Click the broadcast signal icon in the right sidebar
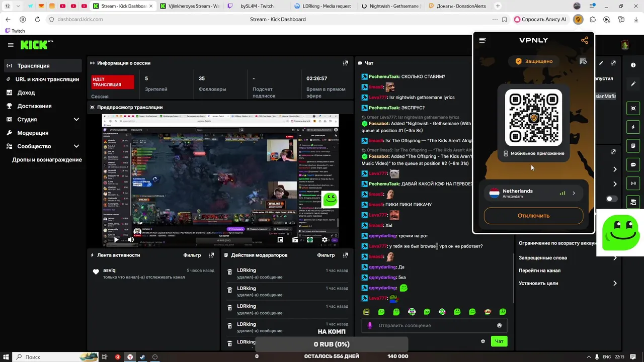Viewport: 644px width, 362px height. pos(633,184)
